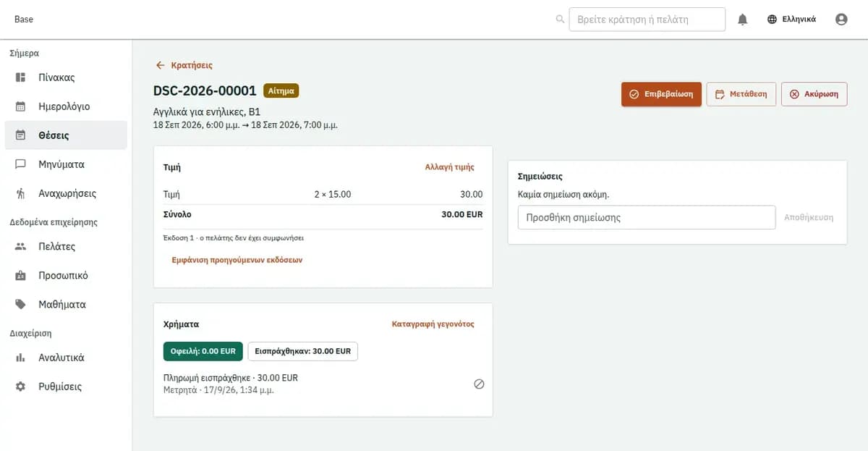Click the Base app name
Image resolution: width=868 pixels, height=451 pixels.
coord(24,20)
